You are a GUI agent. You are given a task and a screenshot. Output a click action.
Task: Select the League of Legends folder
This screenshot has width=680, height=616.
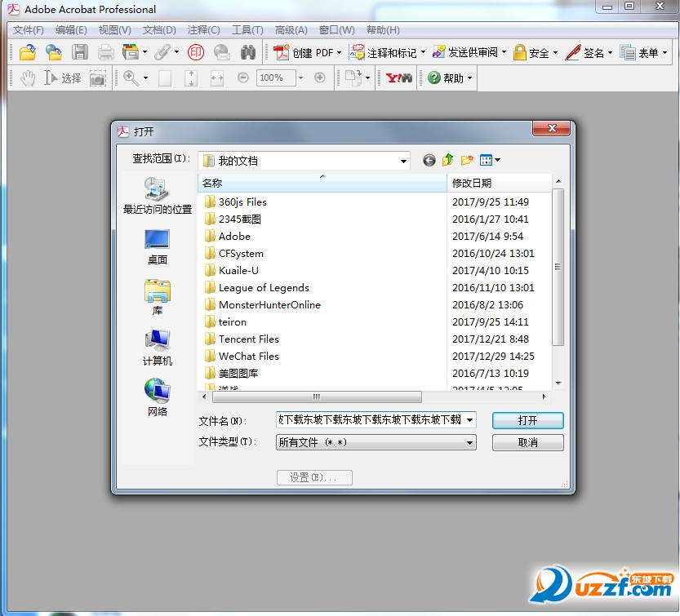[x=256, y=288]
